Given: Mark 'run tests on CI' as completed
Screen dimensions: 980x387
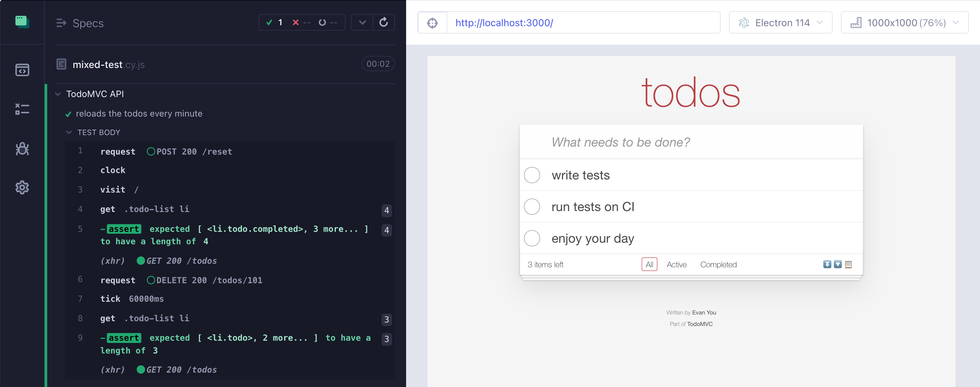Looking at the screenshot, I should tap(532, 207).
